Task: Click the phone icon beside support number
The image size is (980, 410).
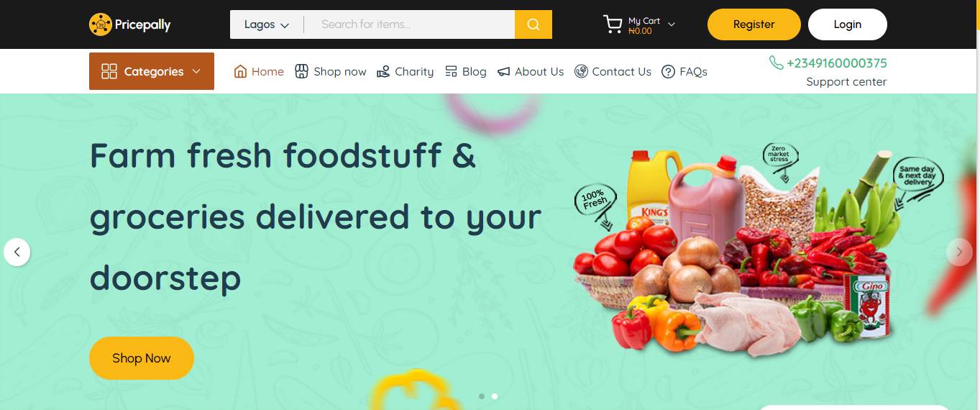Action: pos(776,63)
